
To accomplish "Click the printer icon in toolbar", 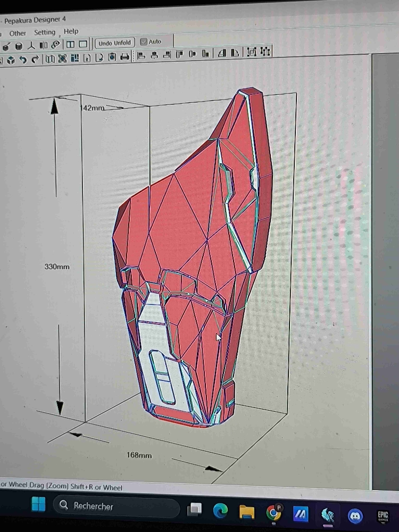I will [124, 57].
